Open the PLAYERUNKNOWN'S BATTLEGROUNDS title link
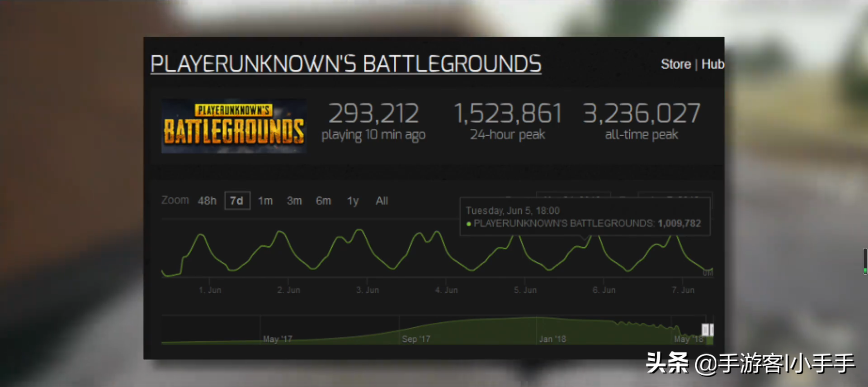The image size is (868, 387). [x=346, y=64]
